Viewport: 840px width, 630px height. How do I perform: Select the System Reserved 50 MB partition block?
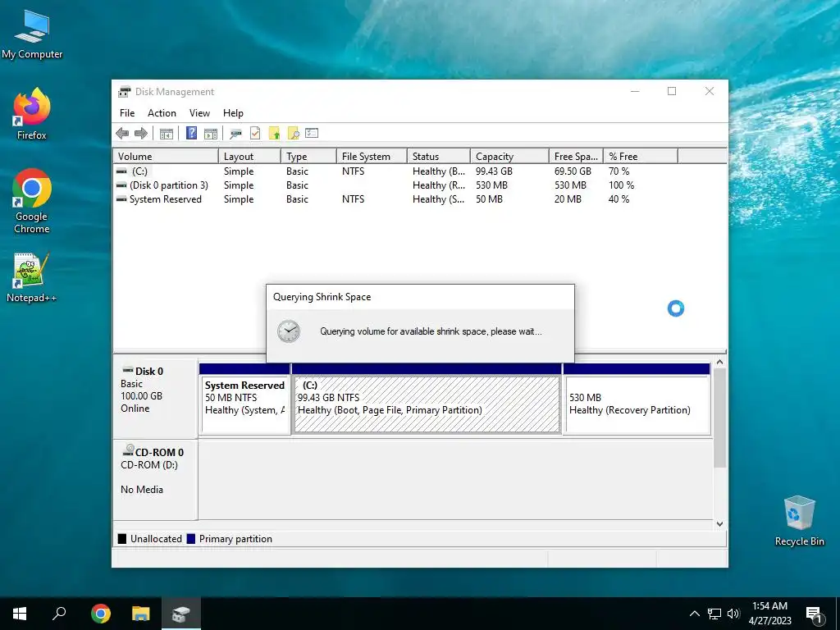[x=244, y=399]
